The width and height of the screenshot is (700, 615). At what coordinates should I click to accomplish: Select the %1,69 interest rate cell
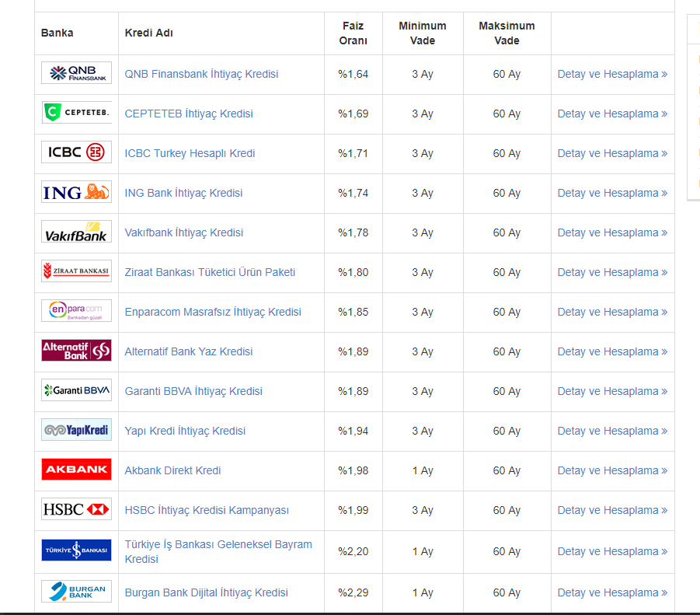353,114
